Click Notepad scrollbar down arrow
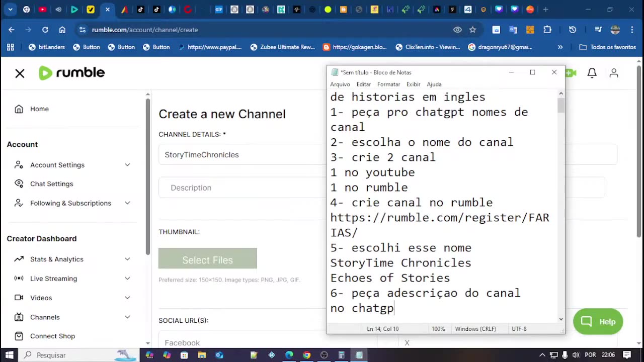644x362 pixels. [x=561, y=319]
